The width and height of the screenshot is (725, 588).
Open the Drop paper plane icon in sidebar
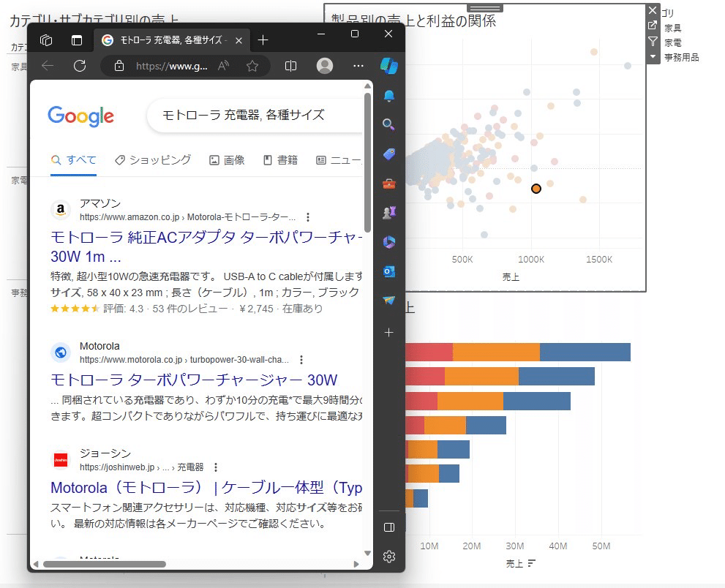click(389, 301)
